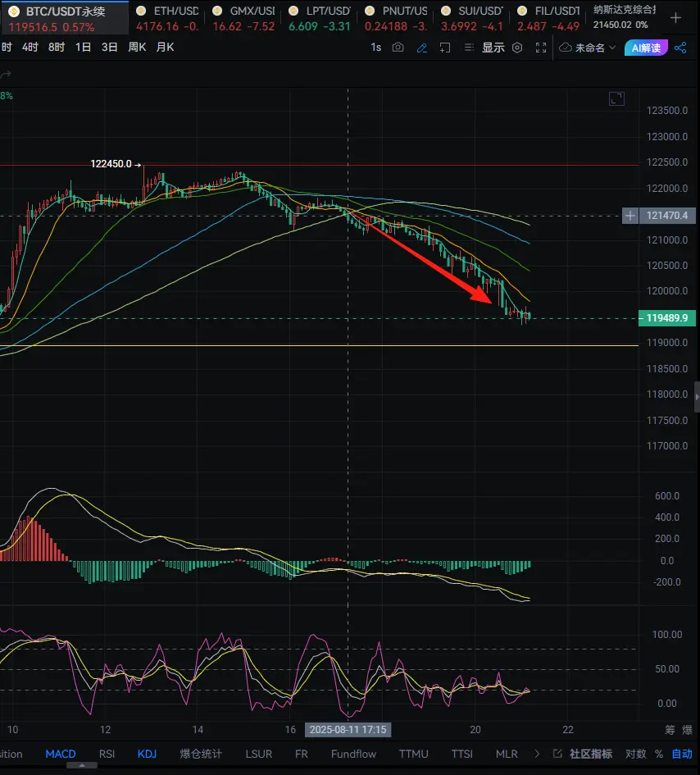Open the 未命名 layout dropdown
700x775 pixels.
pos(588,48)
